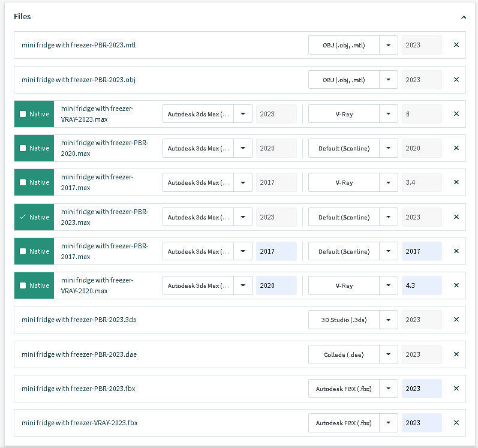Remove the PBR-2023.obj file with X icon

pyautogui.click(x=456, y=80)
